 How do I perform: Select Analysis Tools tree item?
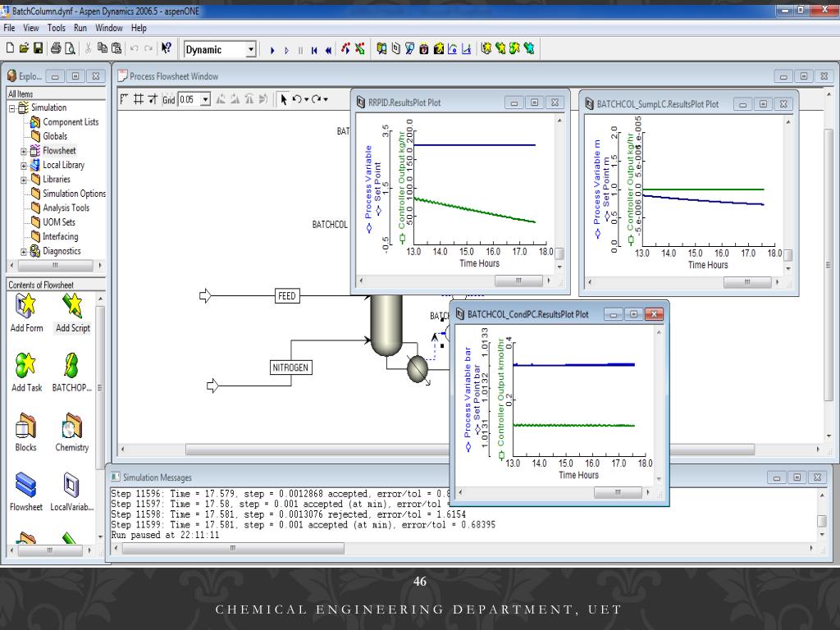[x=66, y=208]
